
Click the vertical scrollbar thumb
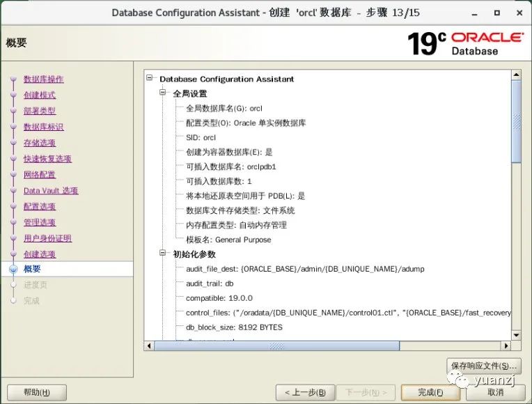tap(516, 121)
